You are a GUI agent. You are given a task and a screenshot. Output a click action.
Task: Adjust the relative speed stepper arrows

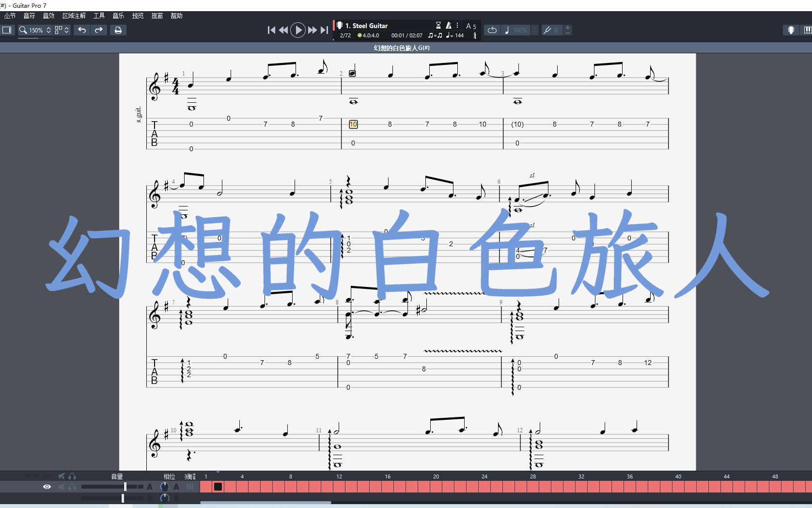click(x=535, y=30)
